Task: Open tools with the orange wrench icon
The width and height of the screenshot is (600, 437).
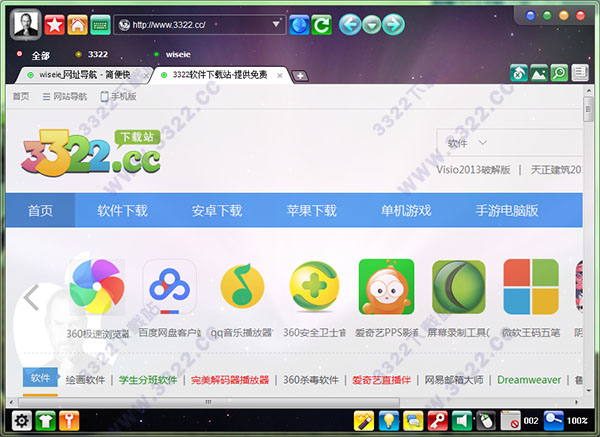Action: [69, 421]
